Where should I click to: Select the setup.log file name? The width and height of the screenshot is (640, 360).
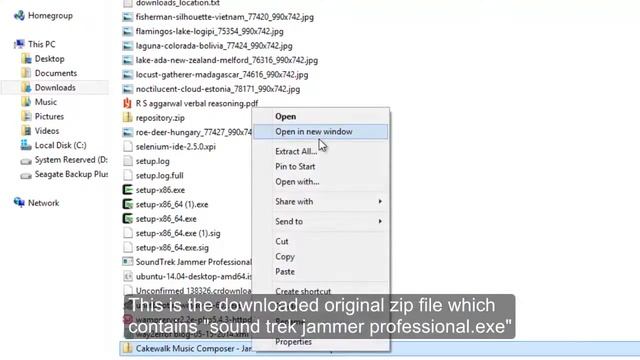(152, 161)
